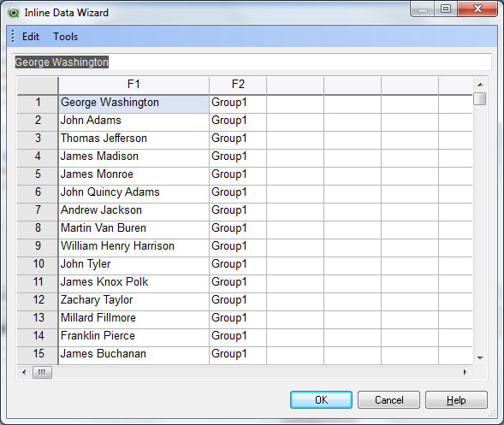The width and height of the screenshot is (504, 425).
Task: Open the Tools menu
Action: pyautogui.click(x=66, y=37)
